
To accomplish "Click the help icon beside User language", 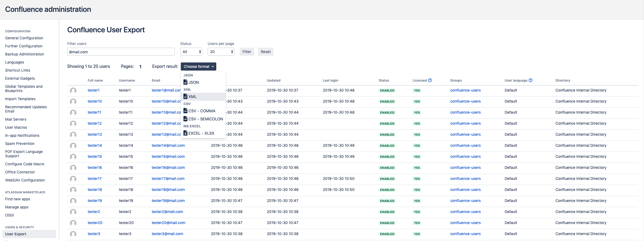I will point(530,80).
